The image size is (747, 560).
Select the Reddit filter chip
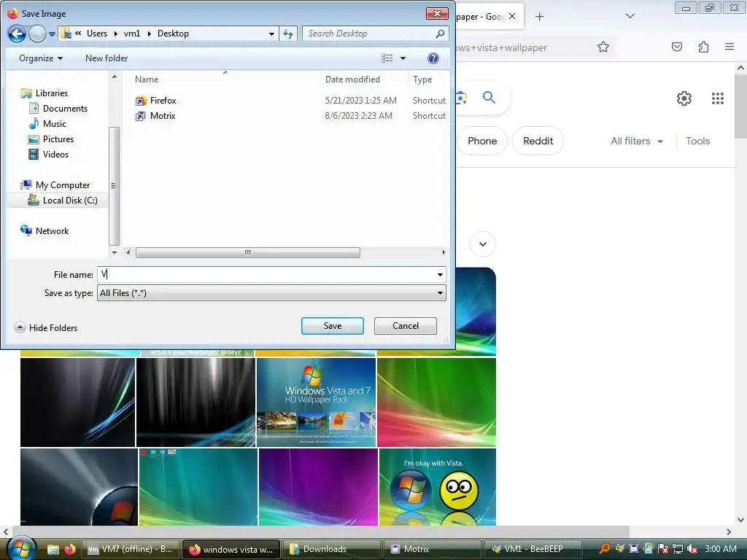click(538, 141)
